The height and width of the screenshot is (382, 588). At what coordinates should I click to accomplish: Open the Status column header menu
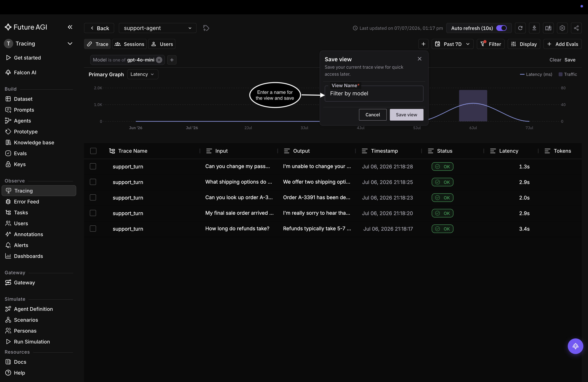[x=431, y=151]
